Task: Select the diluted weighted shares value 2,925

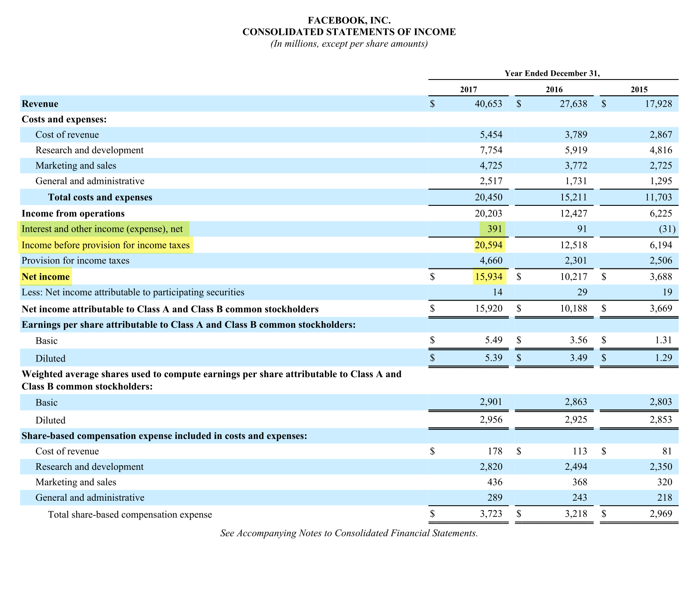Action: [x=576, y=420]
